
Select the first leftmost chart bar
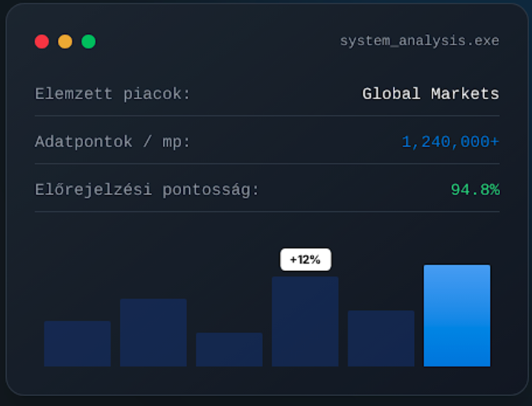[77, 344]
